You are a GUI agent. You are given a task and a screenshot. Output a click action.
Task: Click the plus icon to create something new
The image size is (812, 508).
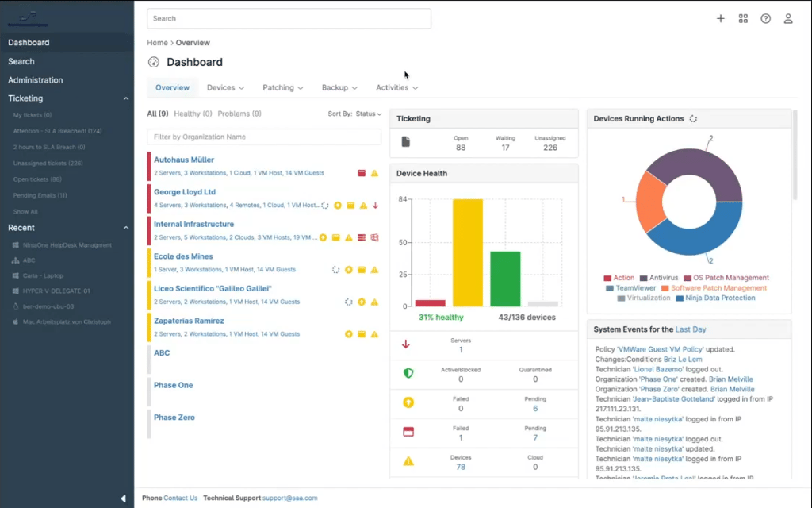tap(720, 17)
